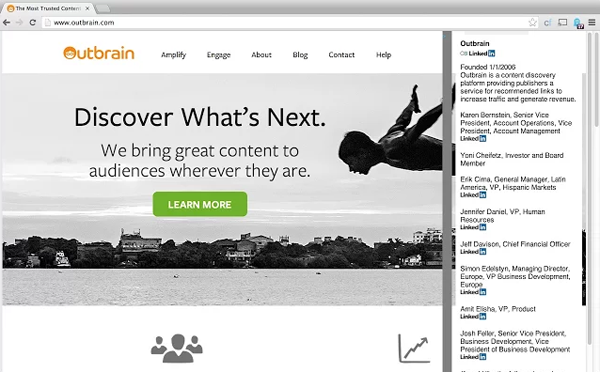Go to the Blog page
The height and width of the screenshot is (372, 600).
(300, 55)
